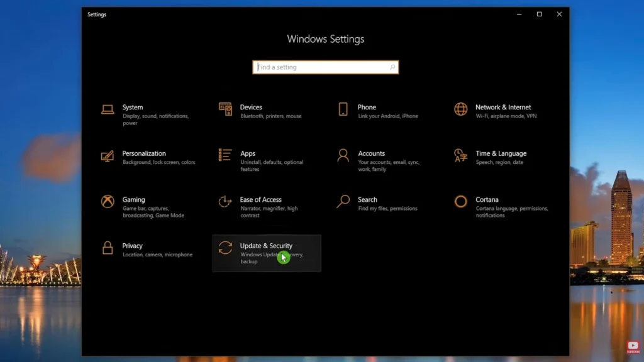
Task: Select the Devices heading
Action: click(x=251, y=107)
